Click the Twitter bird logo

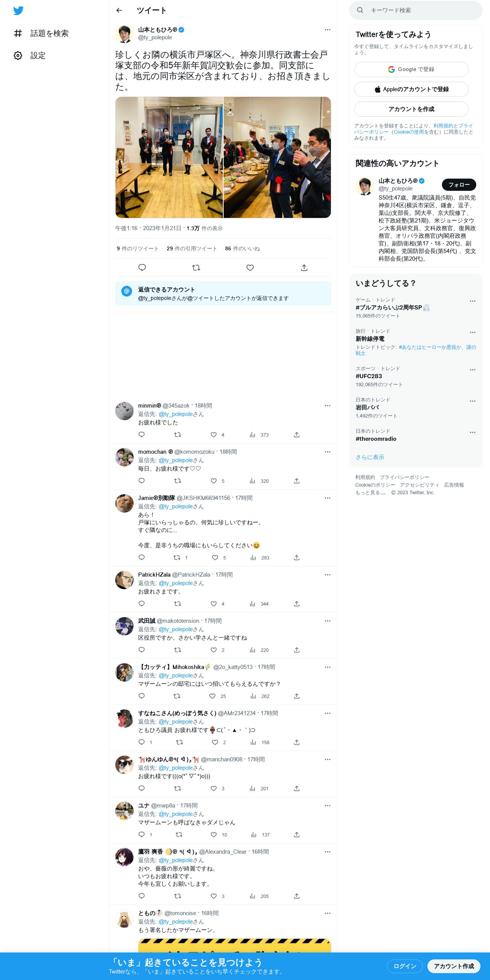(18, 11)
